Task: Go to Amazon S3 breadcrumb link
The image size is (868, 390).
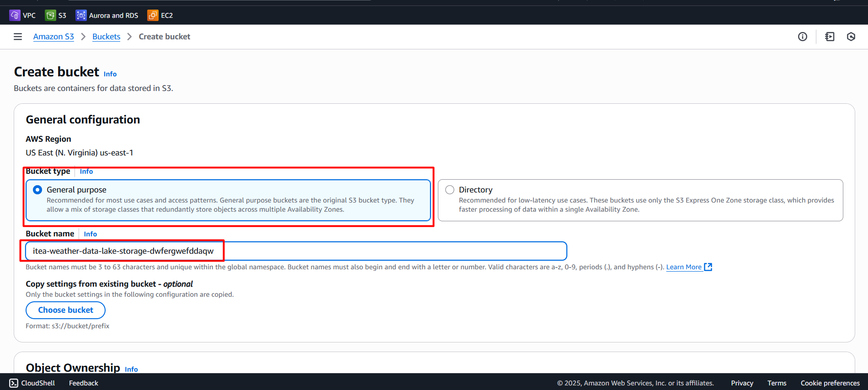Action: pyautogui.click(x=53, y=37)
